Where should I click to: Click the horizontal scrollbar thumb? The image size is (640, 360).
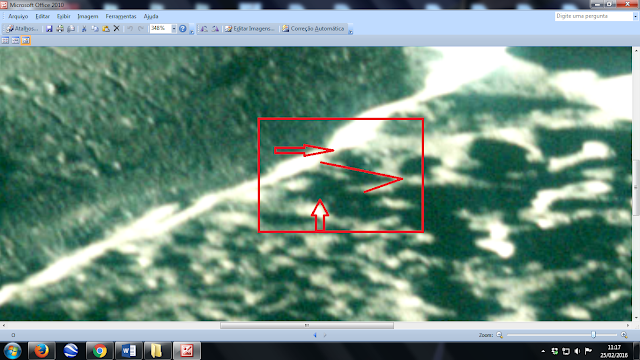307,325
